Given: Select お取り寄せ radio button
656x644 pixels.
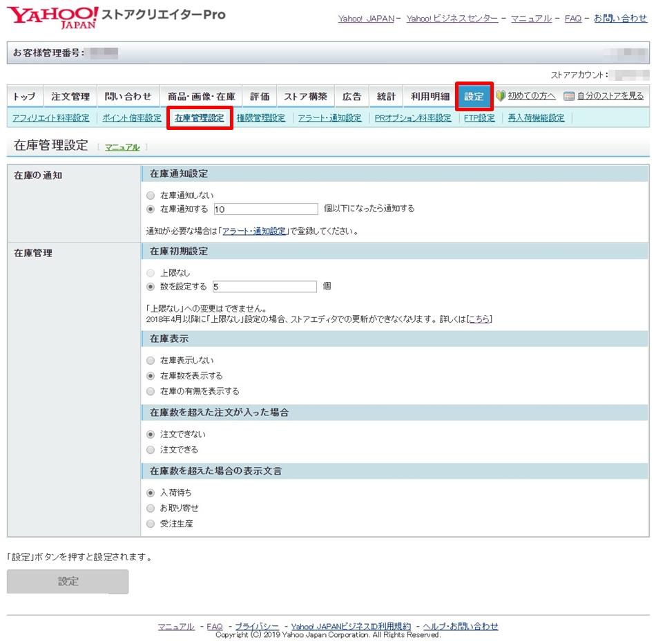Looking at the screenshot, I should click(151, 509).
